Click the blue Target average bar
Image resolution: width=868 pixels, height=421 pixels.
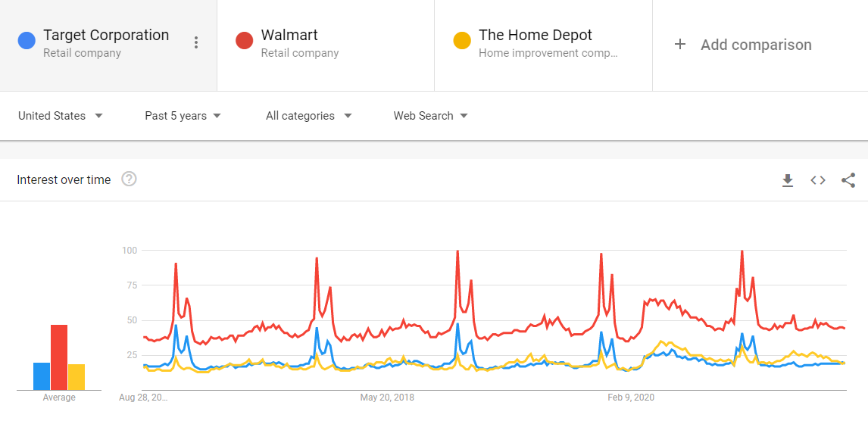point(42,376)
